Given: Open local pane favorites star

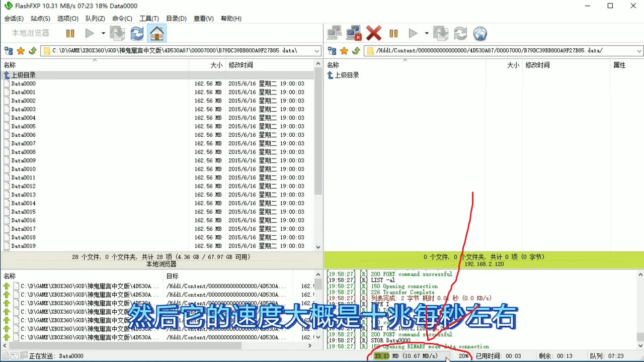Looking at the screenshot, I should click(x=21, y=51).
